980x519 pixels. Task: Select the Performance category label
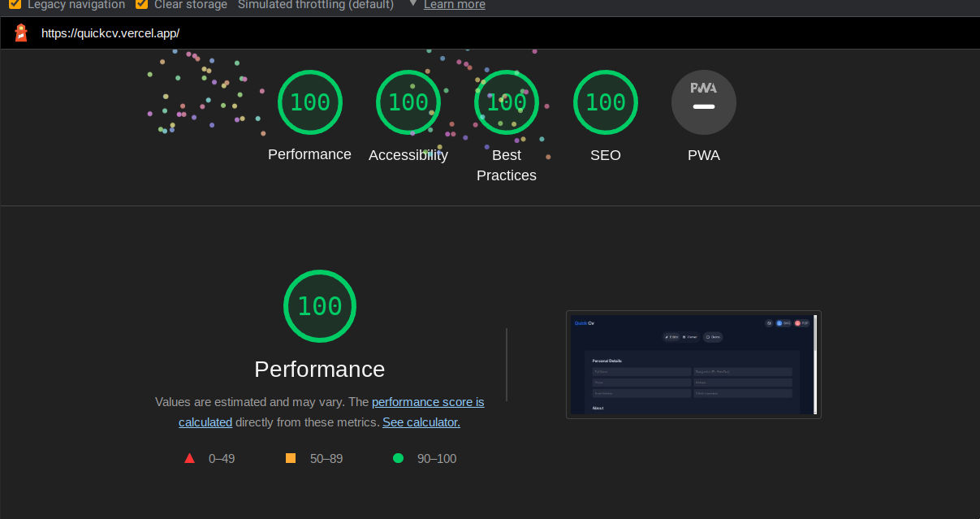309,154
